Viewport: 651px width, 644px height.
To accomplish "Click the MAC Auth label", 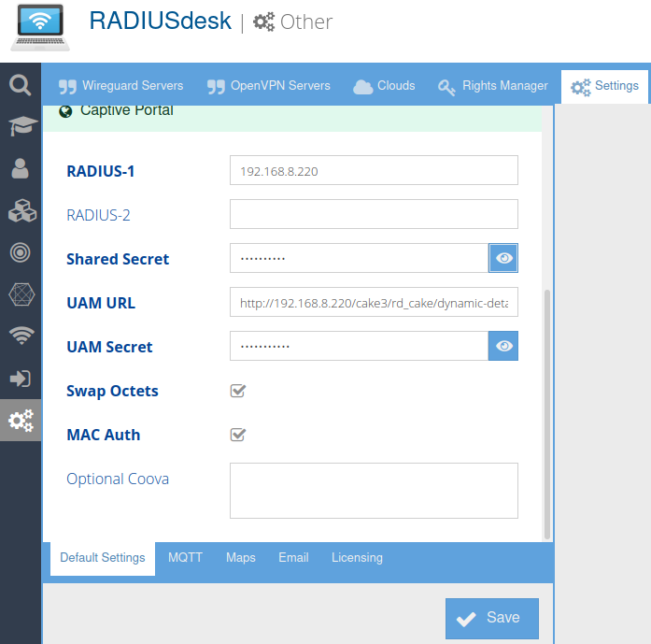I will pyautogui.click(x=104, y=435).
